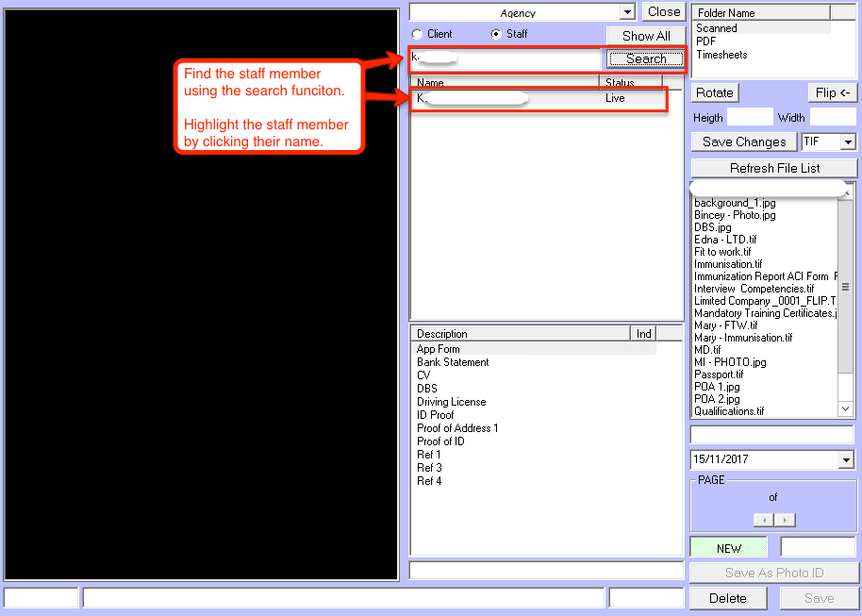Screen dimensions: 862x616
Task: Click the green NEW button
Action: [729, 548]
